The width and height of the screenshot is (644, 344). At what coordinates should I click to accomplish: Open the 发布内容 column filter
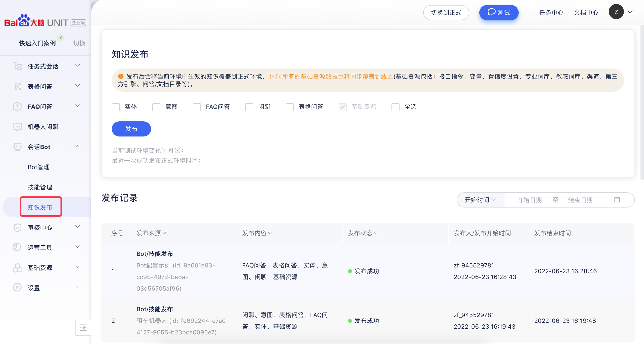click(270, 233)
